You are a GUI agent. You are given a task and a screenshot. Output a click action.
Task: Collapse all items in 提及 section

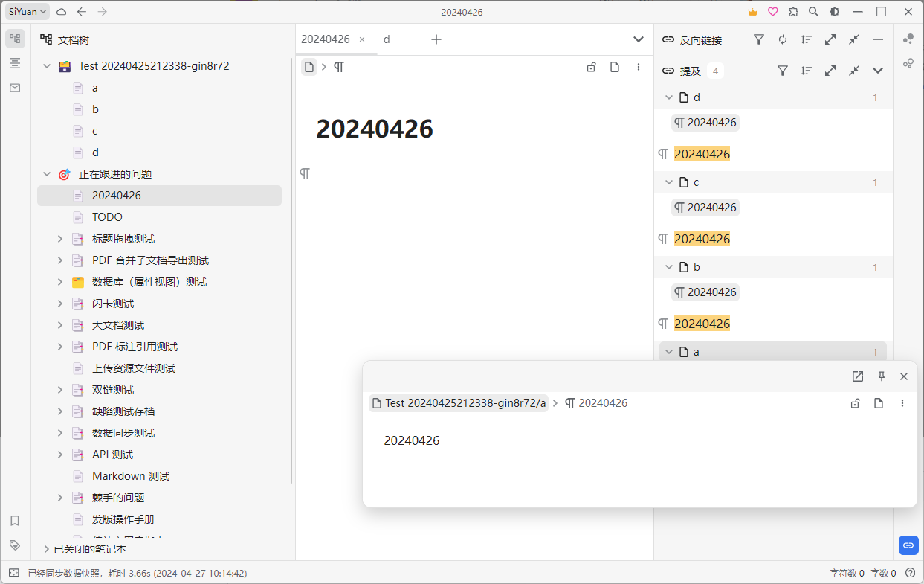coord(854,71)
